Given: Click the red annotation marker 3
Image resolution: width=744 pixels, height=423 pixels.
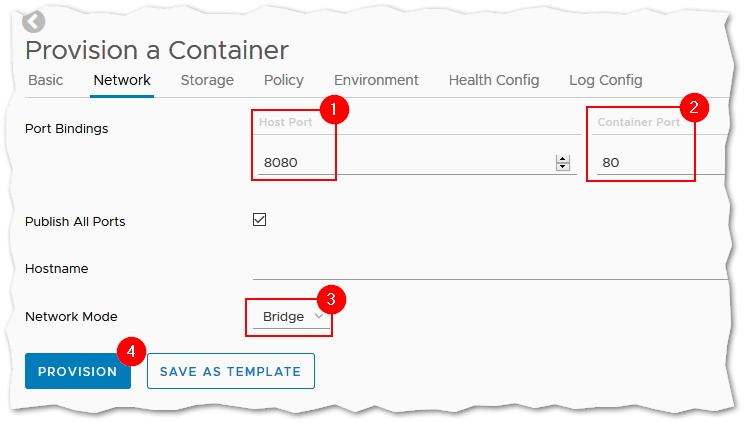Looking at the screenshot, I should [x=331, y=300].
